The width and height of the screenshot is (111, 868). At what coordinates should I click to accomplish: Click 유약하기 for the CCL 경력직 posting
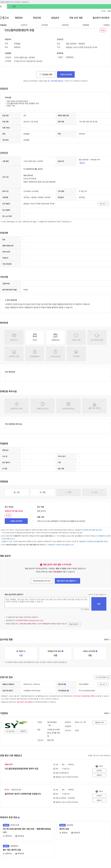99,771
